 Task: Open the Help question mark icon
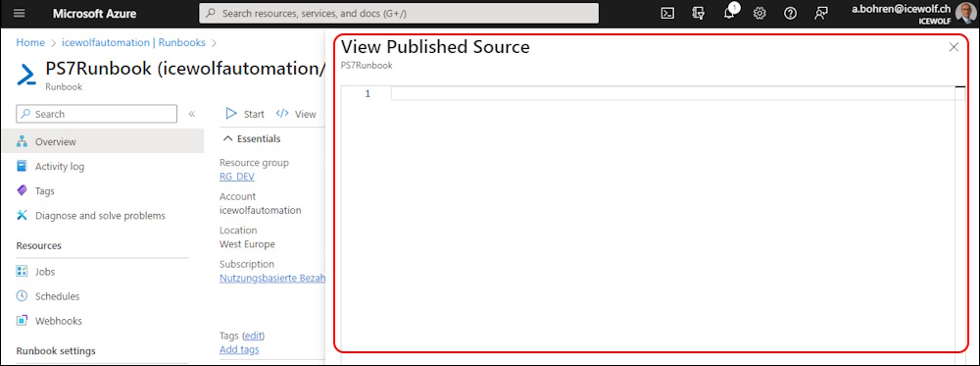[790, 13]
